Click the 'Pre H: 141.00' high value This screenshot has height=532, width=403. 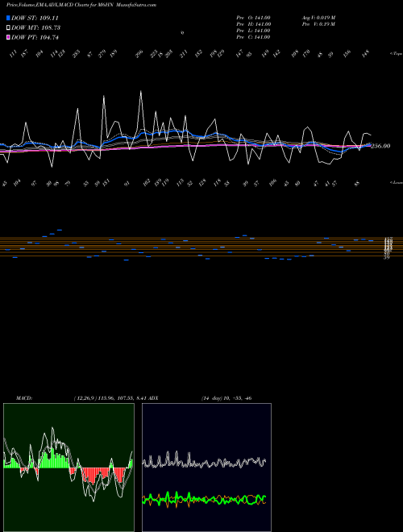click(x=253, y=24)
